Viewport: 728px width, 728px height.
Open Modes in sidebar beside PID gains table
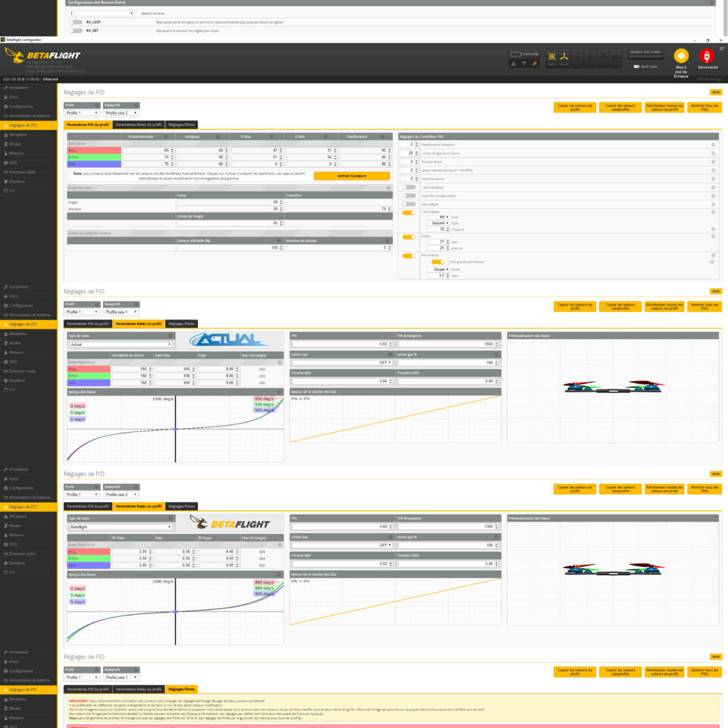28,144
